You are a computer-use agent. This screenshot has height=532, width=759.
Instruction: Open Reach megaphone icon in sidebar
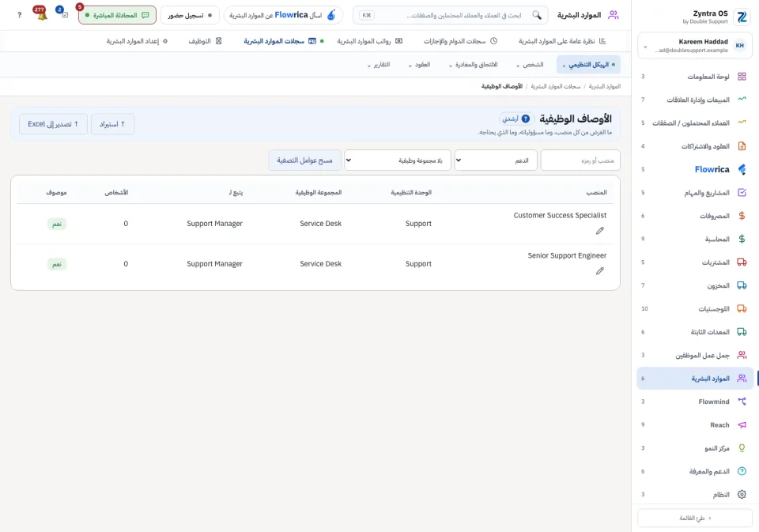point(742,424)
